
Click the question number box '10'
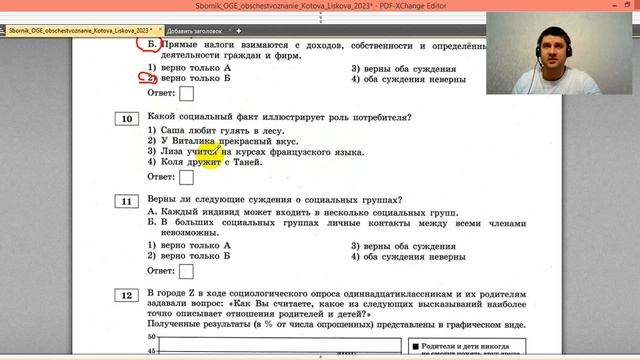(x=127, y=118)
